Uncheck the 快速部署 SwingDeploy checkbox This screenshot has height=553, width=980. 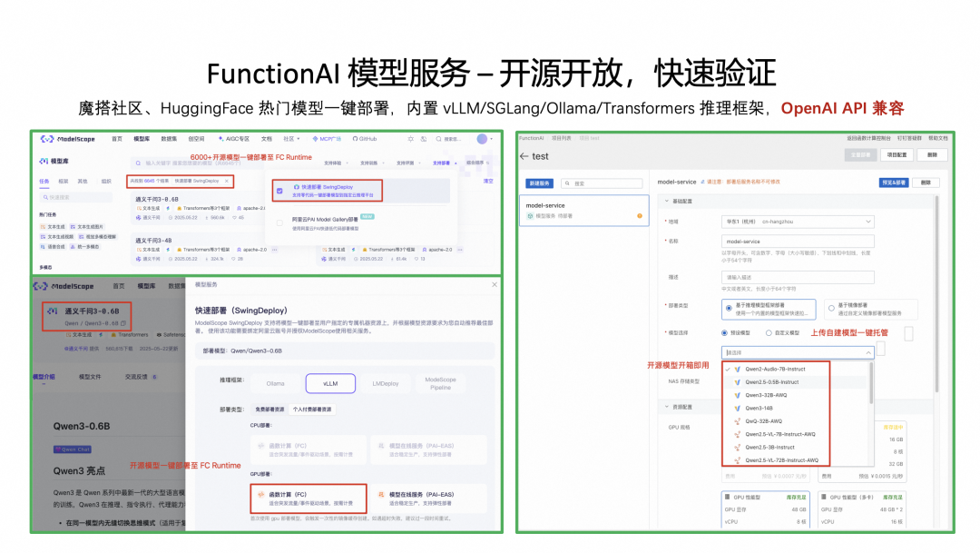279,191
